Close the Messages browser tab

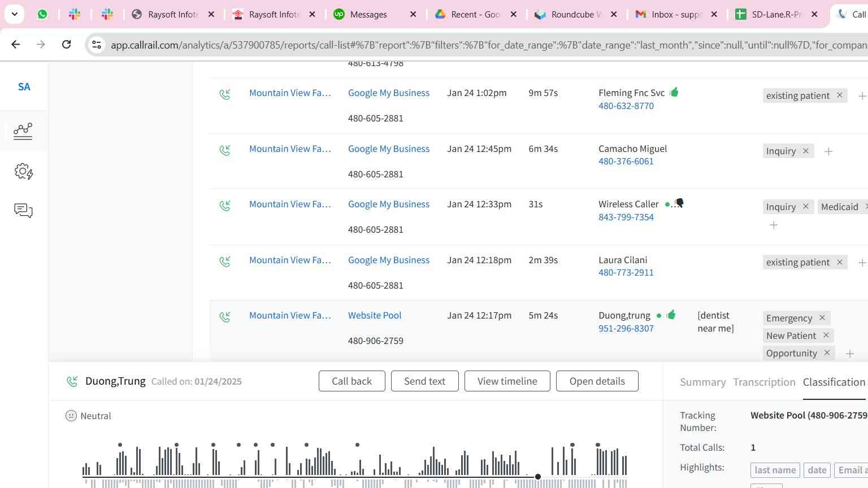(x=413, y=14)
